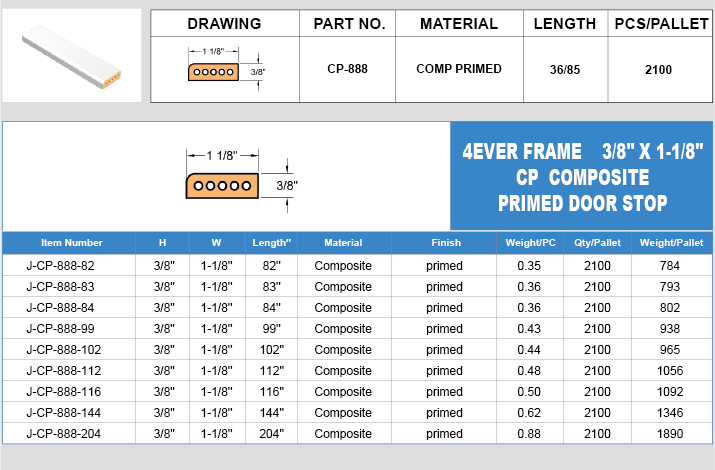The height and width of the screenshot is (470, 715).
Task: Select part number CP-888
Action: point(347,69)
